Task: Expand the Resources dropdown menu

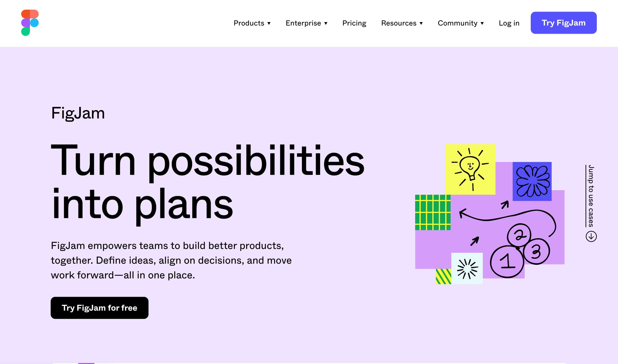Action: pos(402,23)
